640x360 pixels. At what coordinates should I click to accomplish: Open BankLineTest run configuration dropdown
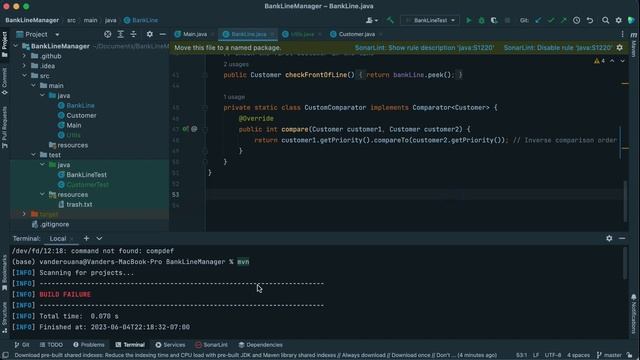point(430,20)
